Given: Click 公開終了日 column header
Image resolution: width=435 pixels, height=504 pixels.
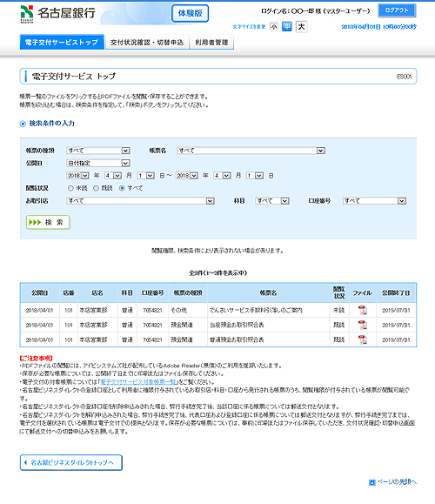Looking at the screenshot, I should (396, 292).
